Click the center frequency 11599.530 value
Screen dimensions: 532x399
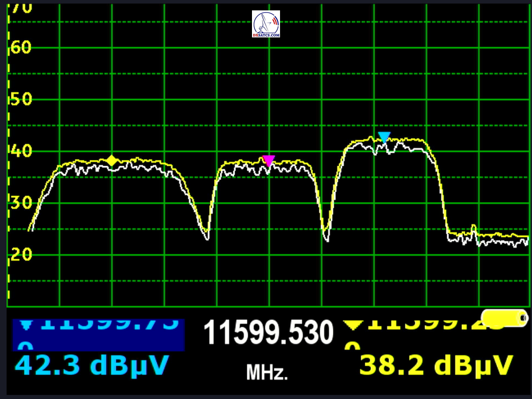click(x=268, y=333)
